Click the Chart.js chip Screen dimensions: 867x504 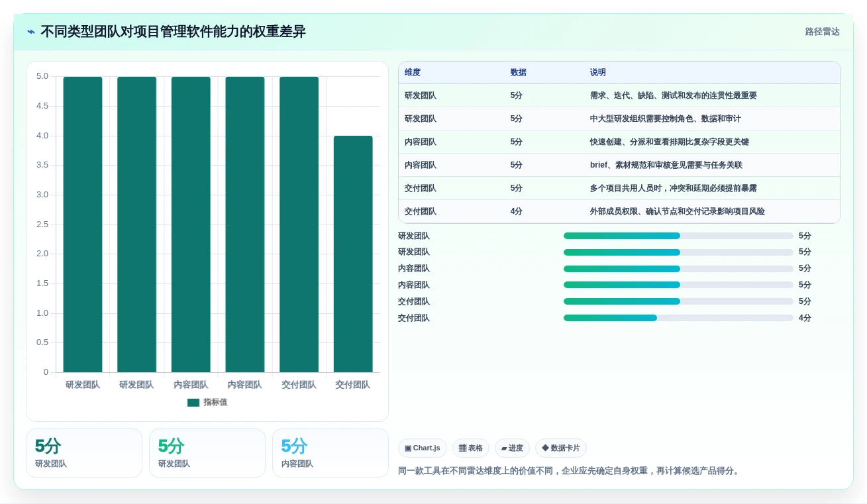pos(423,448)
